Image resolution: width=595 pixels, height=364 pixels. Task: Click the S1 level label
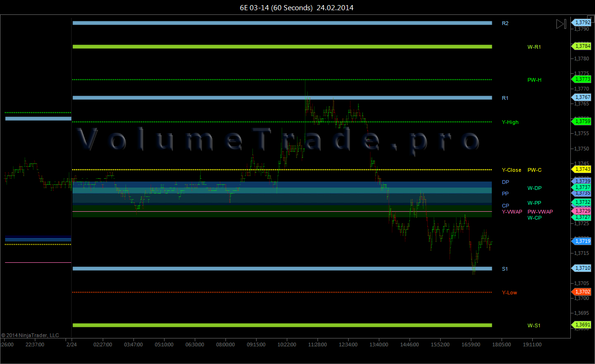coord(505,269)
